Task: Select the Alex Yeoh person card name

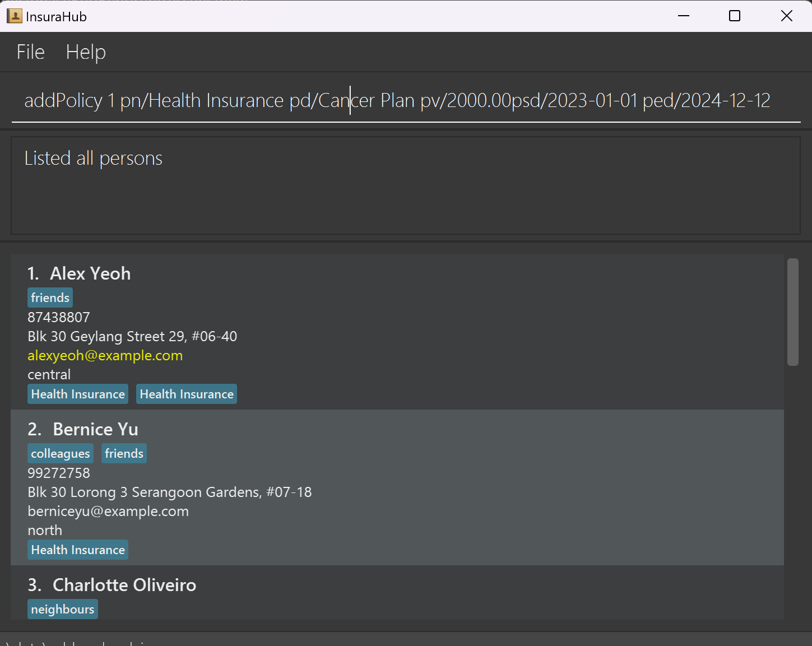Action: pyautogui.click(x=90, y=273)
